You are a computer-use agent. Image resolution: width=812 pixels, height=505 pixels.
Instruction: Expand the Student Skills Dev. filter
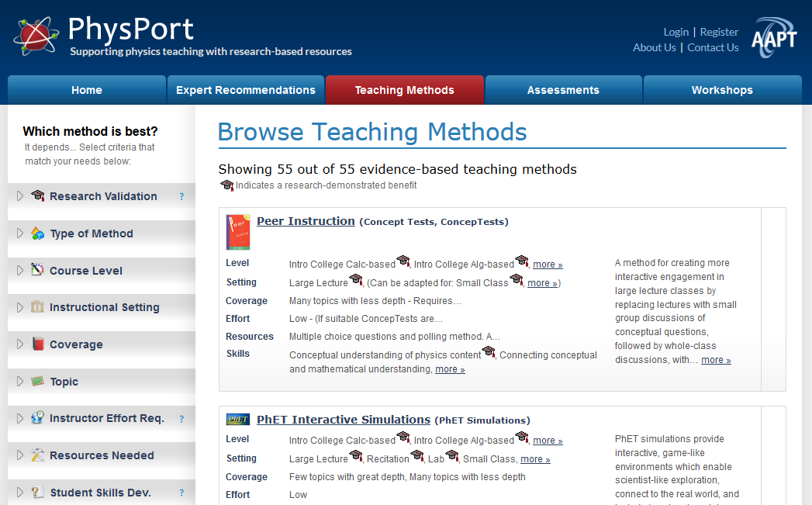[x=20, y=493]
